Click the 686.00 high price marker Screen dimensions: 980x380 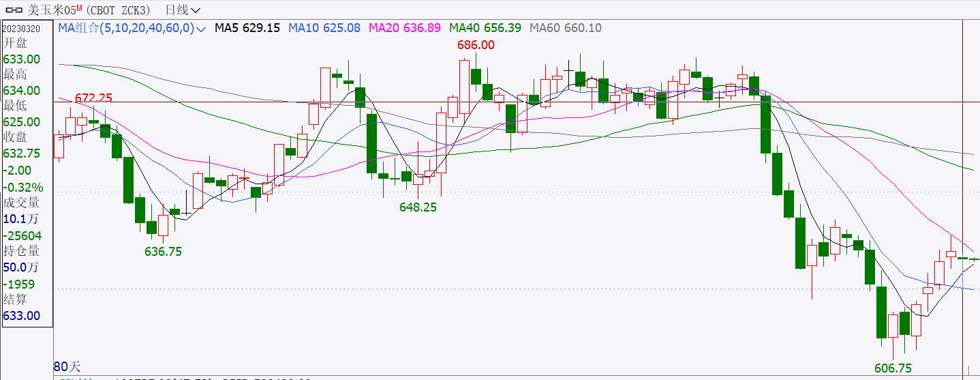476,45
